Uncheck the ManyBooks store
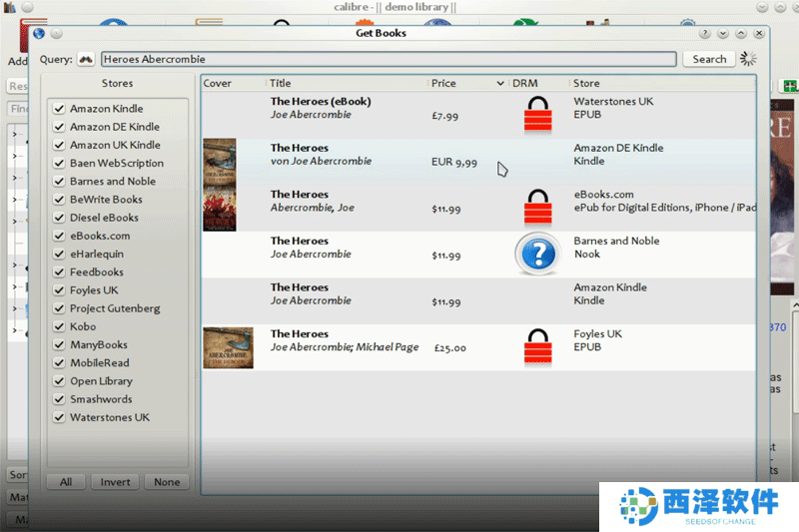This screenshot has height=532, width=799. pyautogui.click(x=59, y=344)
